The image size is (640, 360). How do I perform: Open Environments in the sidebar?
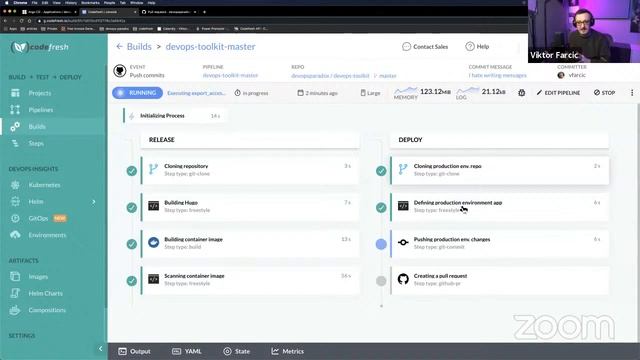[x=47, y=235]
